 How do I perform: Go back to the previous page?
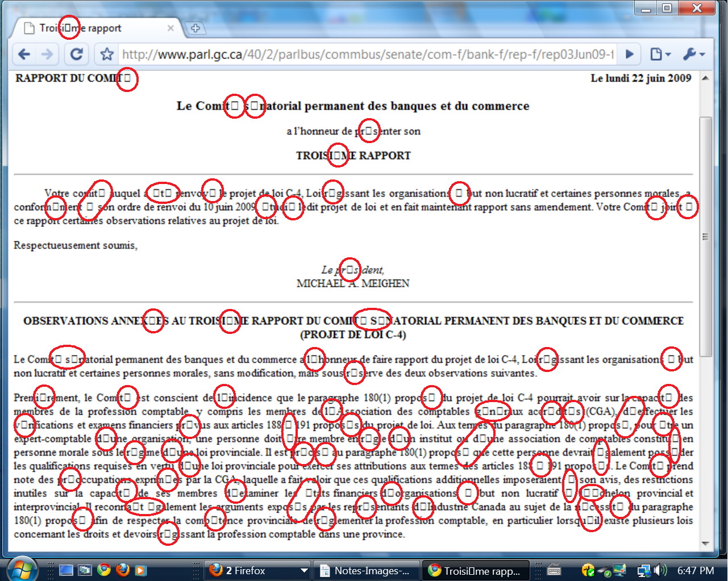(x=24, y=54)
